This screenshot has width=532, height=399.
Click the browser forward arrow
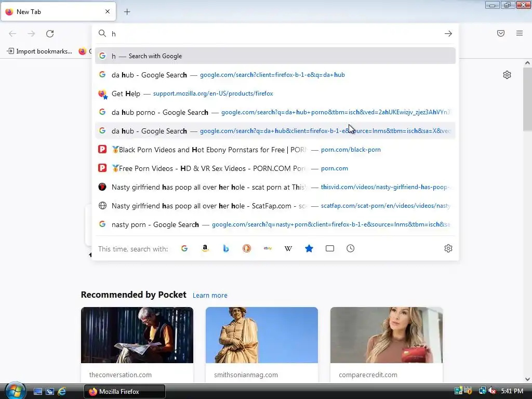coord(31,34)
